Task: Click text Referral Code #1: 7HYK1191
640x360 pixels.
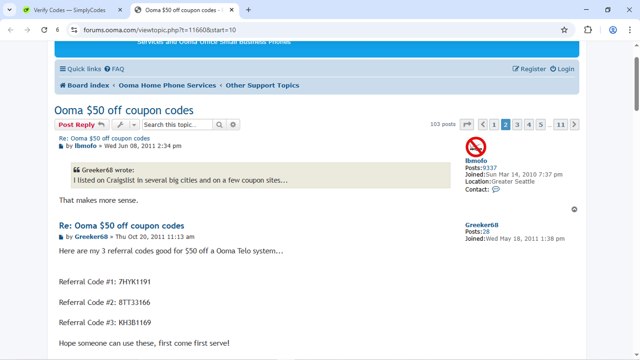Action: (x=105, y=282)
